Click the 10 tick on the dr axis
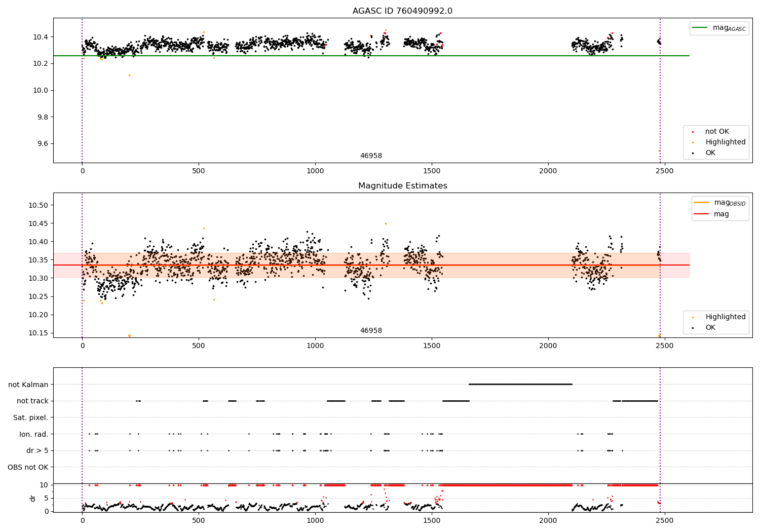Viewport: 760px width, 532px height. coord(44,485)
